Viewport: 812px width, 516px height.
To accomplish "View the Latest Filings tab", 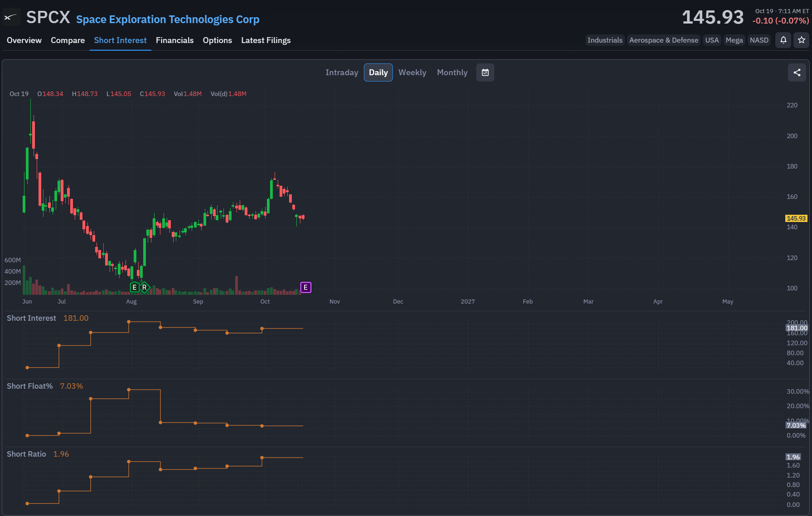I will tap(266, 40).
